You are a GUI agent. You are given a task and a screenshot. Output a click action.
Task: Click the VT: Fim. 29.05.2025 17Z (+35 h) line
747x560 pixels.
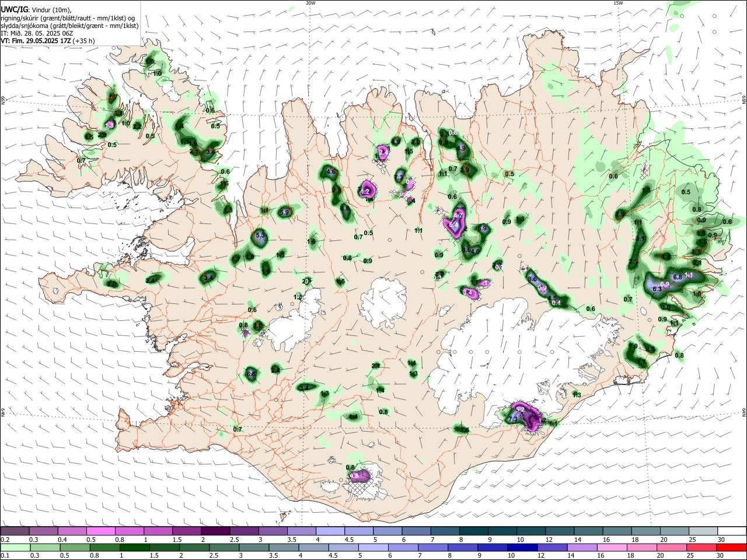[48, 41]
